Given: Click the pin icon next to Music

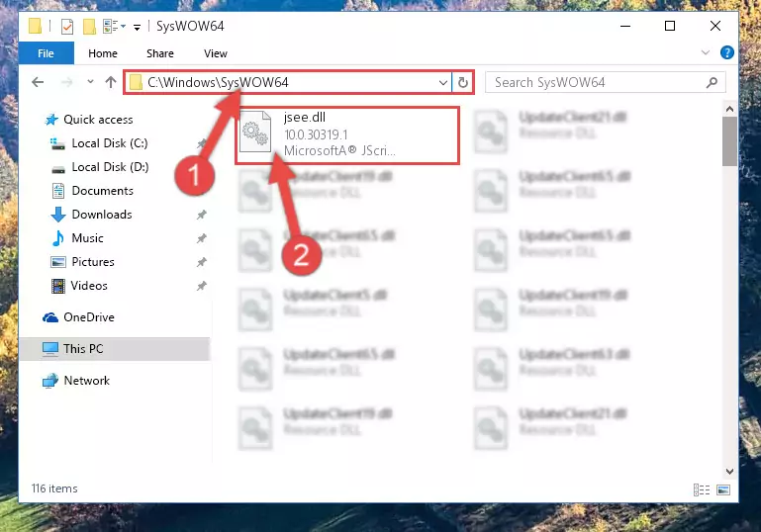Looking at the screenshot, I should [x=202, y=238].
